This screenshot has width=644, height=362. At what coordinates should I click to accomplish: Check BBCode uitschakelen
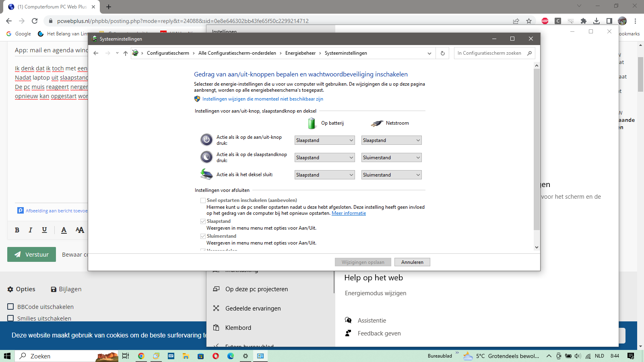[x=10, y=306]
